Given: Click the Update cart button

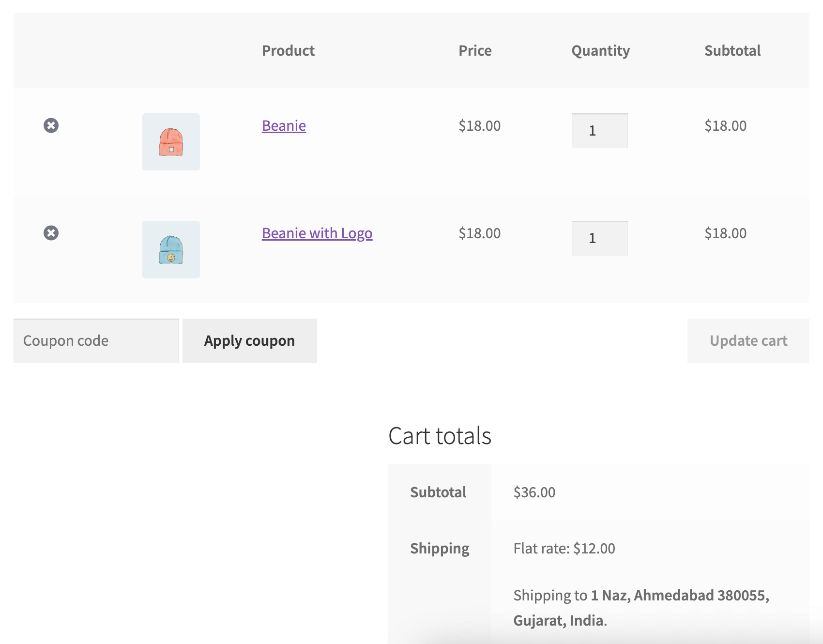Looking at the screenshot, I should point(748,340).
